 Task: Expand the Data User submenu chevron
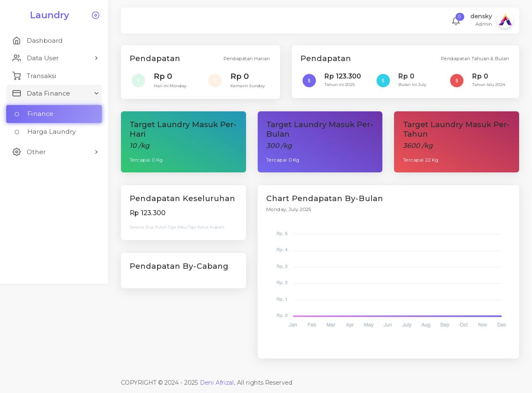pos(96,58)
